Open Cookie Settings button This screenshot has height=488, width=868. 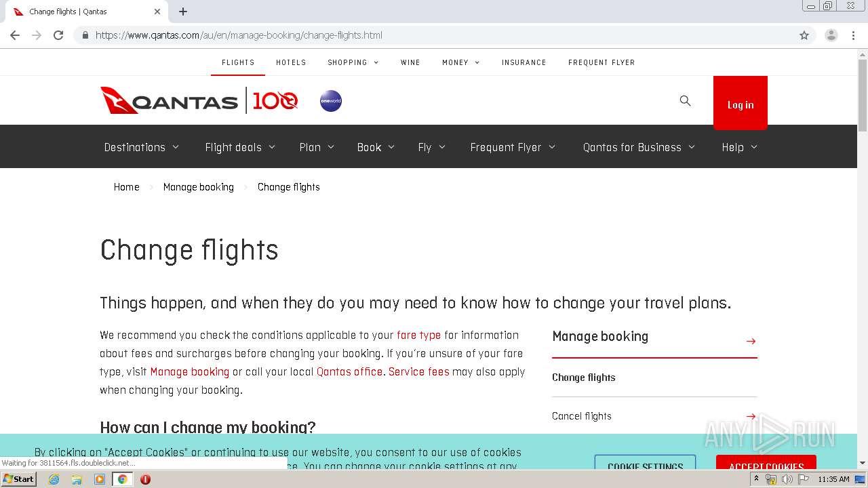tap(646, 464)
